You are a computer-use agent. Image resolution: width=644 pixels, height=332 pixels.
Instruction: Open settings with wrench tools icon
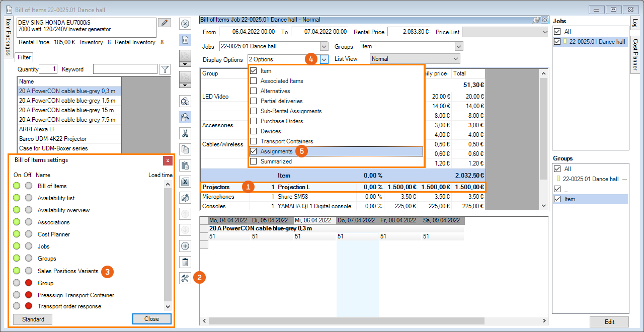point(185,278)
